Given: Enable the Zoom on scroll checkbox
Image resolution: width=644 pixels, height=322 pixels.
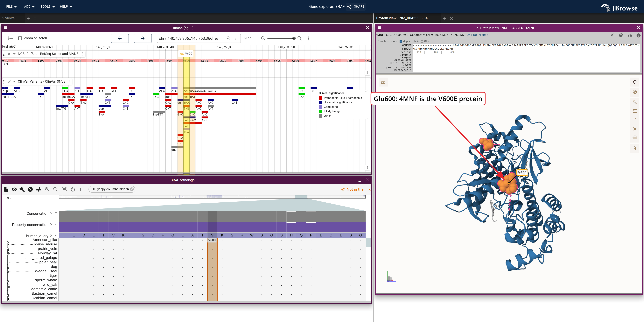Looking at the screenshot, I should (20, 38).
